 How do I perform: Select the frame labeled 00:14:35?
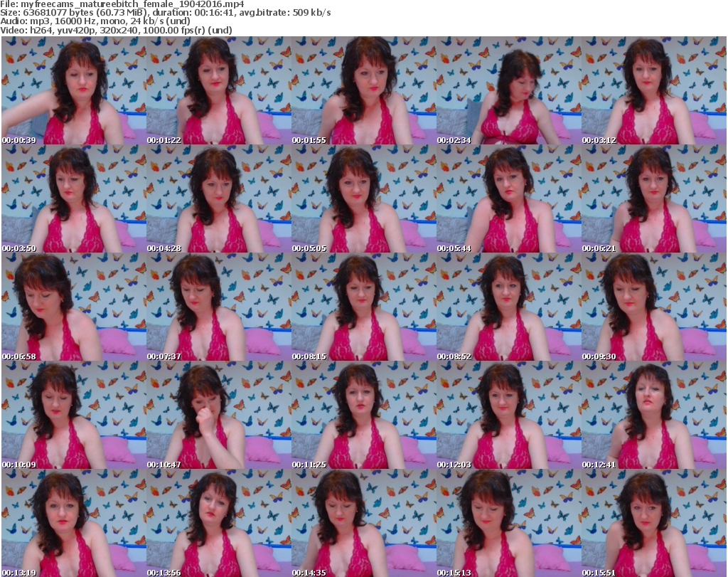(x=364, y=523)
